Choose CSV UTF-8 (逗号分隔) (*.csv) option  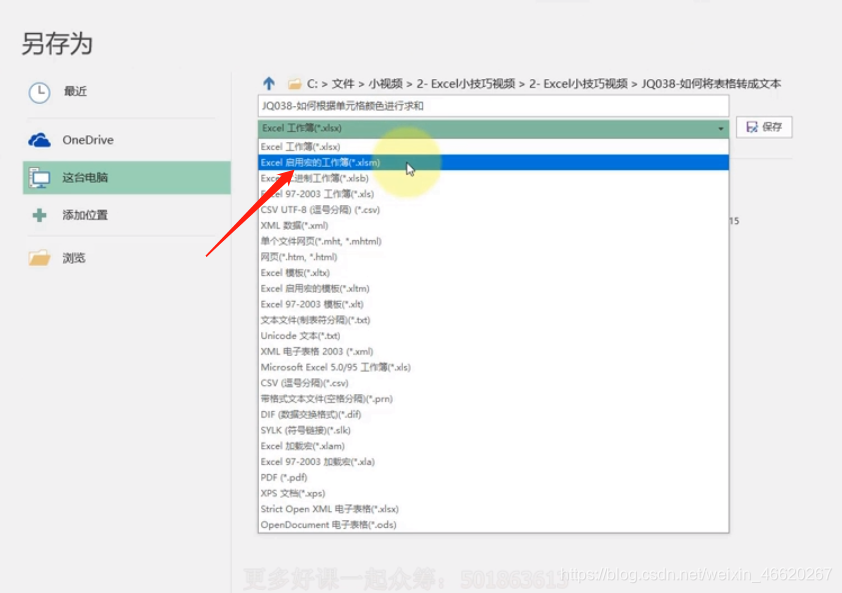click(493, 209)
